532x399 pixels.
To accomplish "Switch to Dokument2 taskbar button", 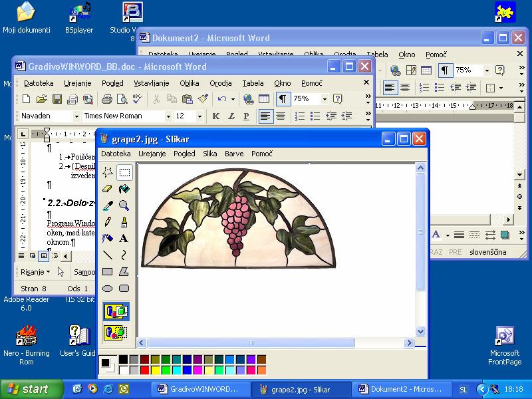I will (402, 389).
